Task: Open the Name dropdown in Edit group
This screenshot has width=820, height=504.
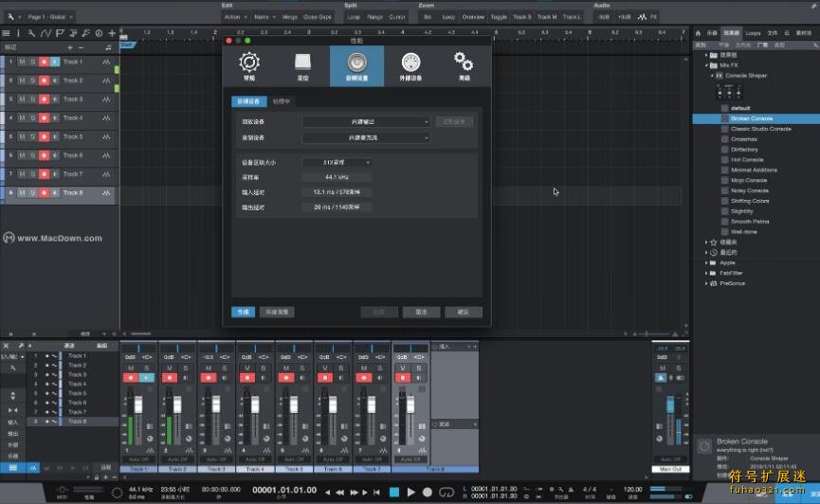Action: tap(264, 17)
